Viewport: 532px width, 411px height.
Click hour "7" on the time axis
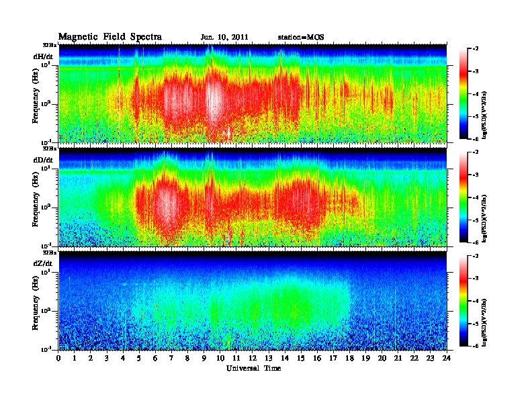pyautogui.click(x=171, y=358)
